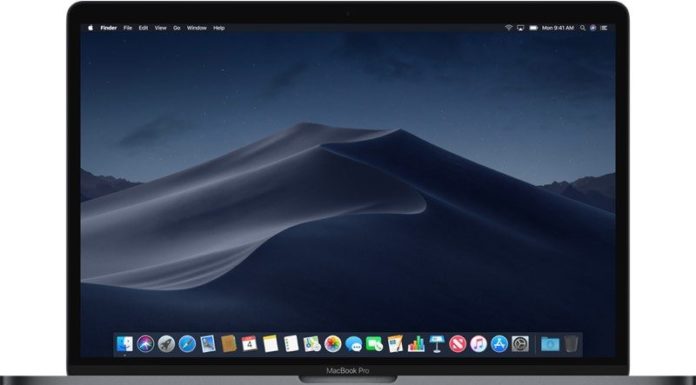Launch Siri from the Dock
This screenshot has height=385, width=696.
coord(146,344)
